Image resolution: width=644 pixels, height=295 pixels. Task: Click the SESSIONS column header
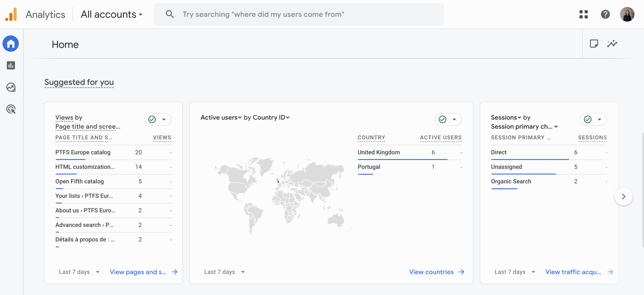click(592, 137)
